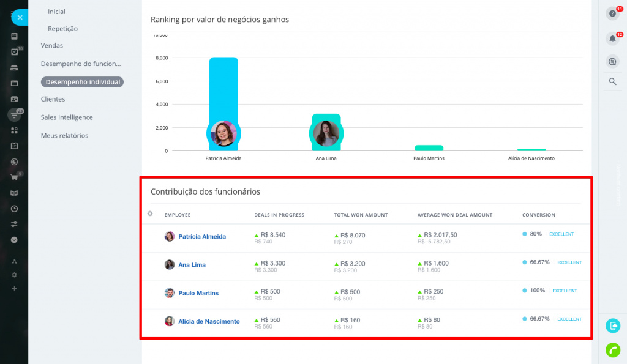
Task: Open the gear settings icon in left rail
Action: point(15,275)
